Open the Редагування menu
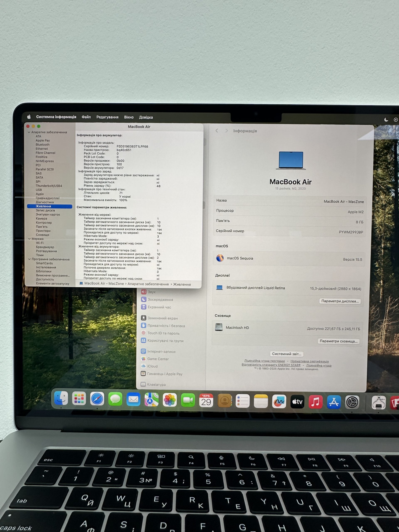 (107, 117)
